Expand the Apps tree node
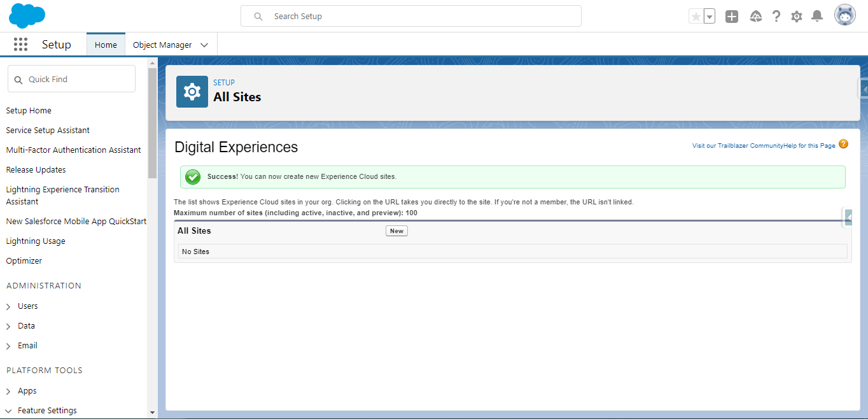This screenshot has width=868, height=419. tap(8, 391)
